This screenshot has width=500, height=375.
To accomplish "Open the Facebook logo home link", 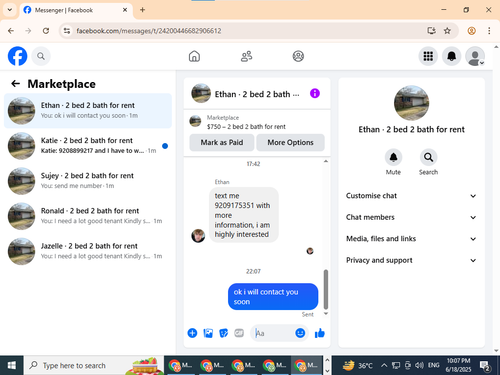I will (x=17, y=56).
